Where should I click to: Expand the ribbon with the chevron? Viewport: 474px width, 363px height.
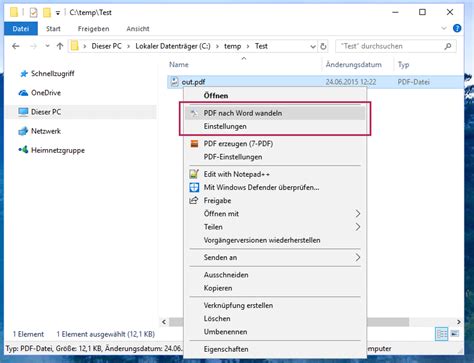coord(444,29)
